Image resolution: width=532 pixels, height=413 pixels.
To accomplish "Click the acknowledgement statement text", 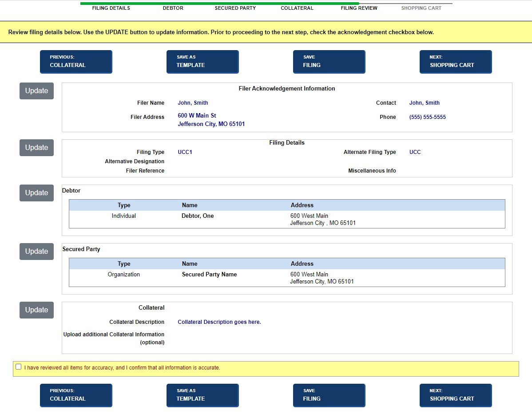I will point(122,368).
